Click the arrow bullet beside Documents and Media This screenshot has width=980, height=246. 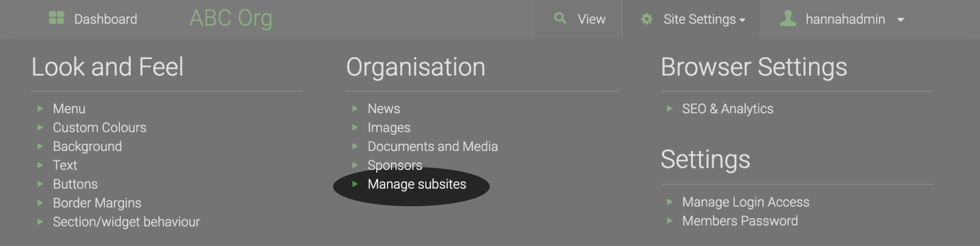[355, 146]
